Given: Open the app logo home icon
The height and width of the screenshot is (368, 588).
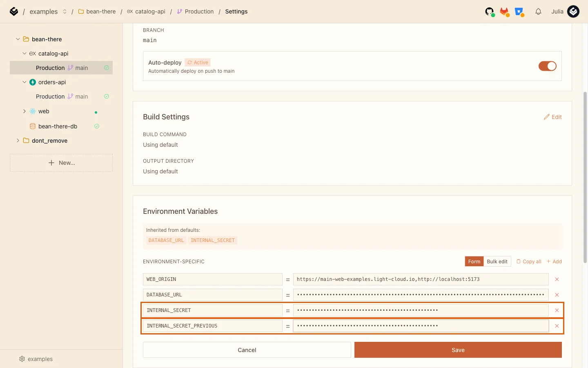Looking at the screenshot, I should [14, 11].
